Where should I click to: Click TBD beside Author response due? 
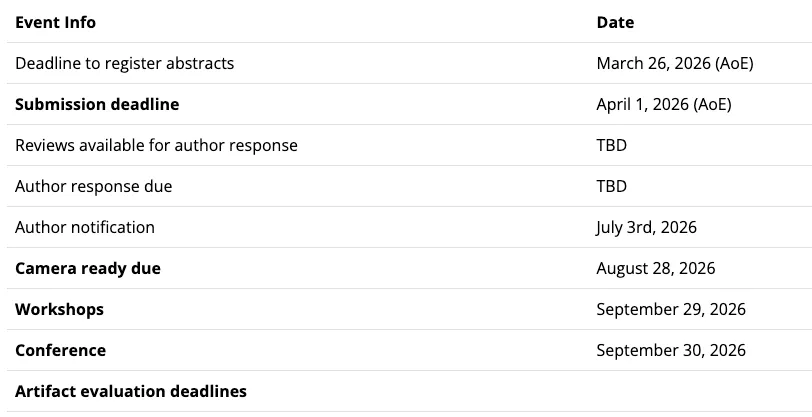click(612, 186)
